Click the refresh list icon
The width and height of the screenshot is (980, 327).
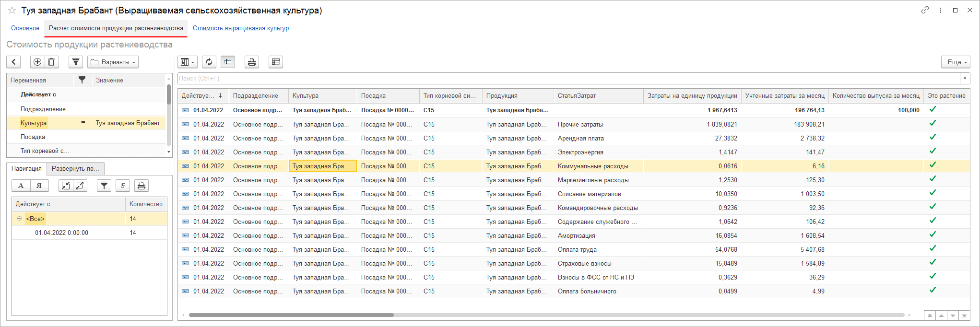click(209, 62)
